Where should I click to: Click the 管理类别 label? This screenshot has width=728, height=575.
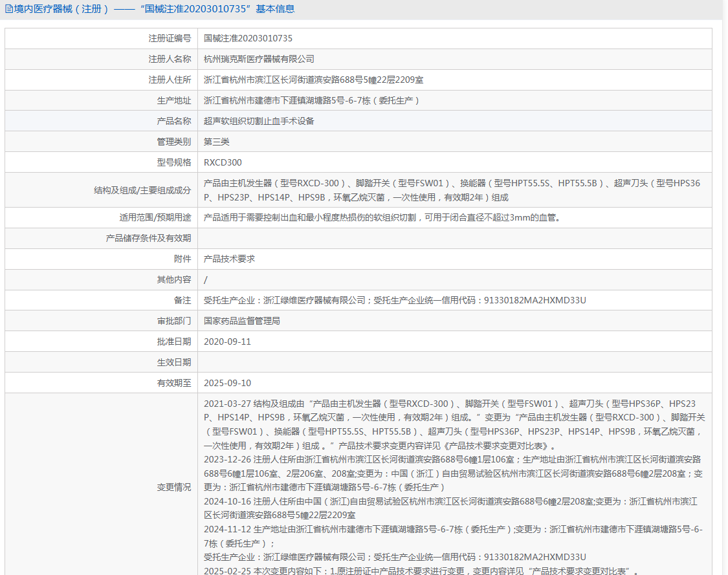pyautogui.click(x=173, y=142)
